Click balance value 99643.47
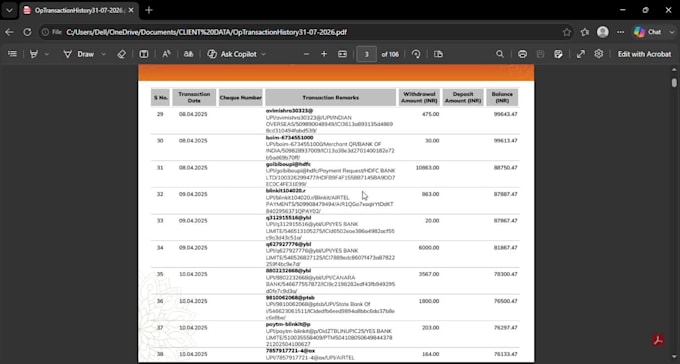The height and width of the screenshot is (364, 680). tap(506, 114)
